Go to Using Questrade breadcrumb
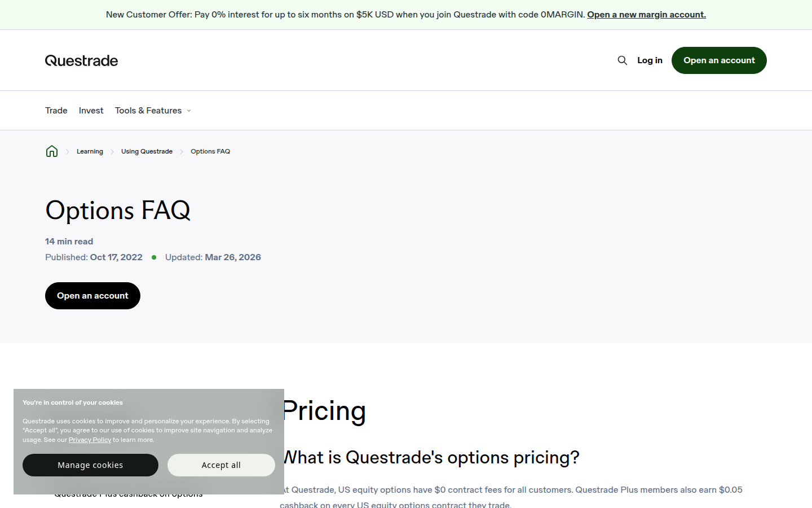Image resolution: width=812 pixels, height=508 pixels. pos(147,151)
